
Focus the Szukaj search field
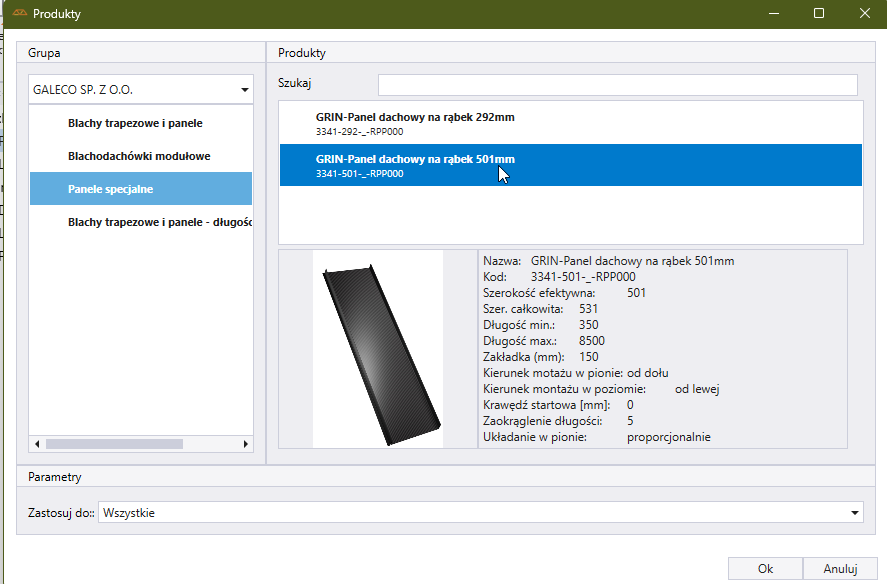click(617, 84)
